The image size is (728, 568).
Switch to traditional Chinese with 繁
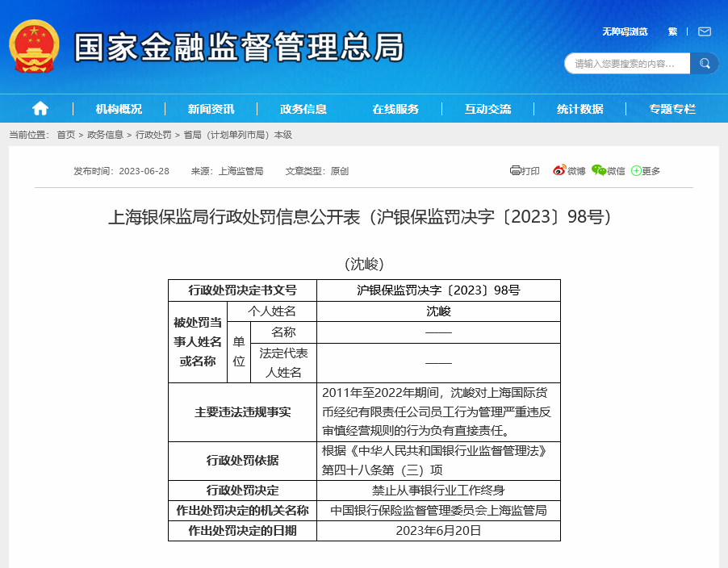point(673,31)
